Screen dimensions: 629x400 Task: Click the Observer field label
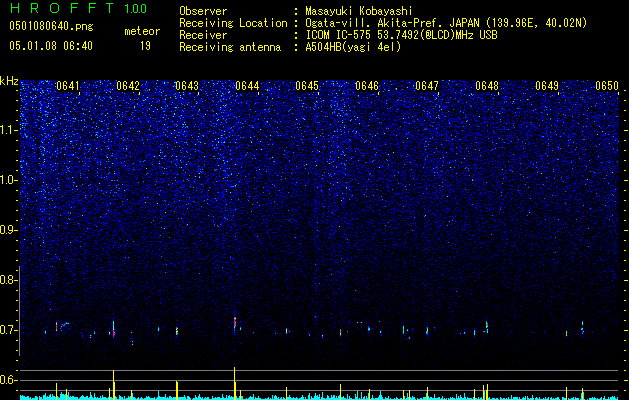point(203,11)
